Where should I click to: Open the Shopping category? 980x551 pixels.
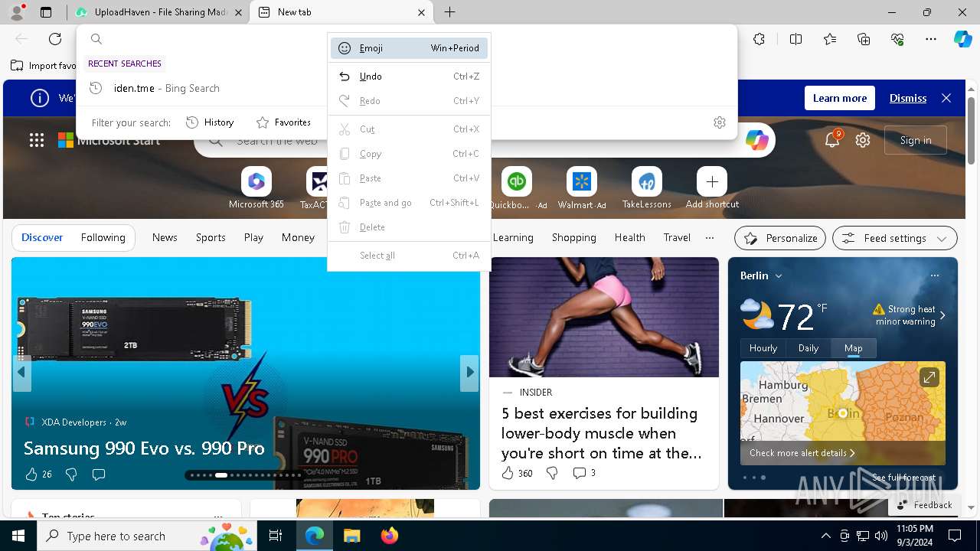[x=574, y=238]
